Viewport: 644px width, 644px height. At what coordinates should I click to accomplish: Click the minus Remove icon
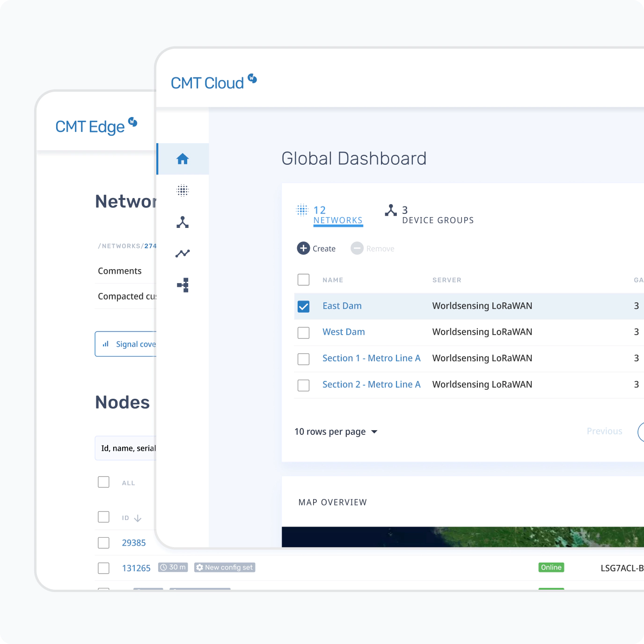(357, 248)
